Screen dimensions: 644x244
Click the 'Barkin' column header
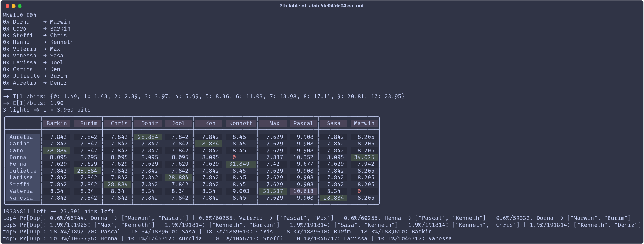[x=57, y=124]
